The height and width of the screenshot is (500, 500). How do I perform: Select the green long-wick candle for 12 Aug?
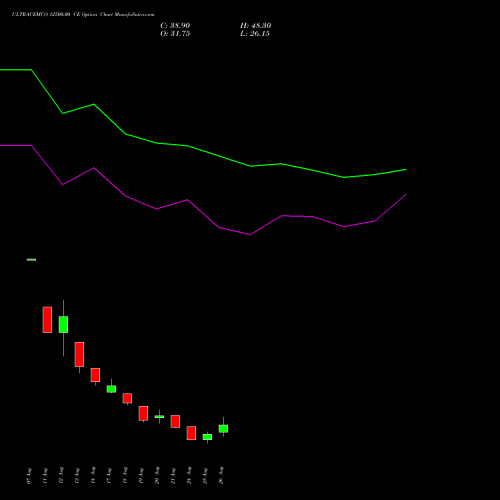(63, 324)
